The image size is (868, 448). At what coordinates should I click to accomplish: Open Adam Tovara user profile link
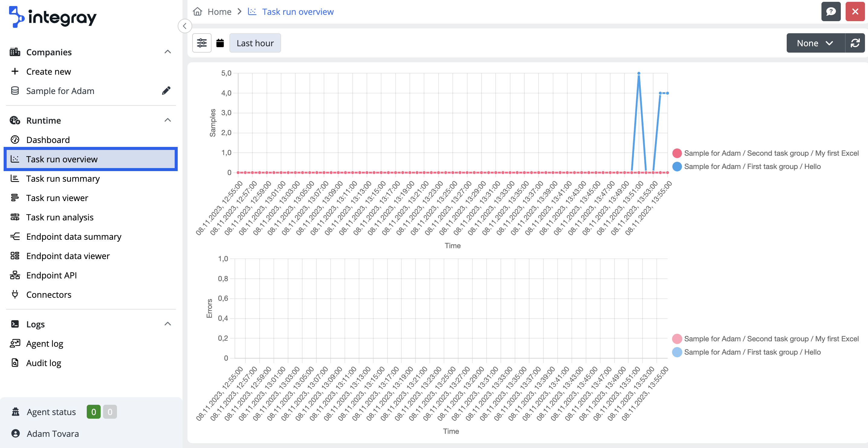[x=53, y=433]
